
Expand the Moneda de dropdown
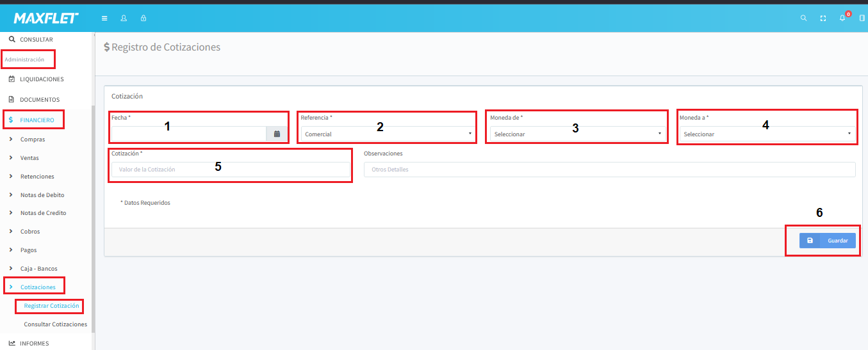point(577,134)
